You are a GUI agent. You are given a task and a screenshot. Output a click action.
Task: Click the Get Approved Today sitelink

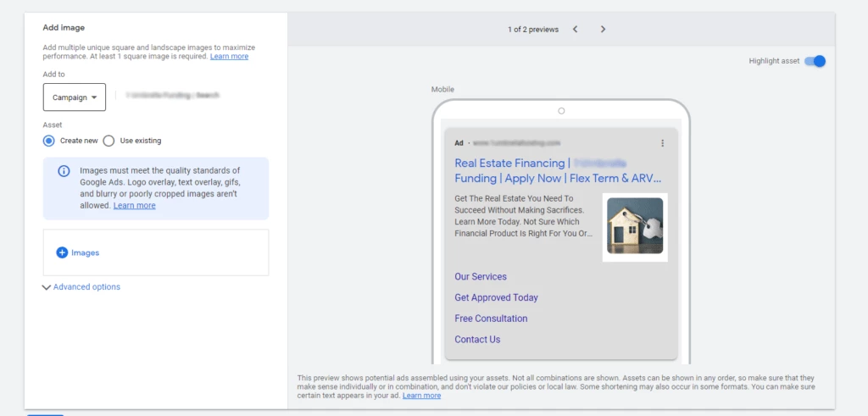[496, 297]
